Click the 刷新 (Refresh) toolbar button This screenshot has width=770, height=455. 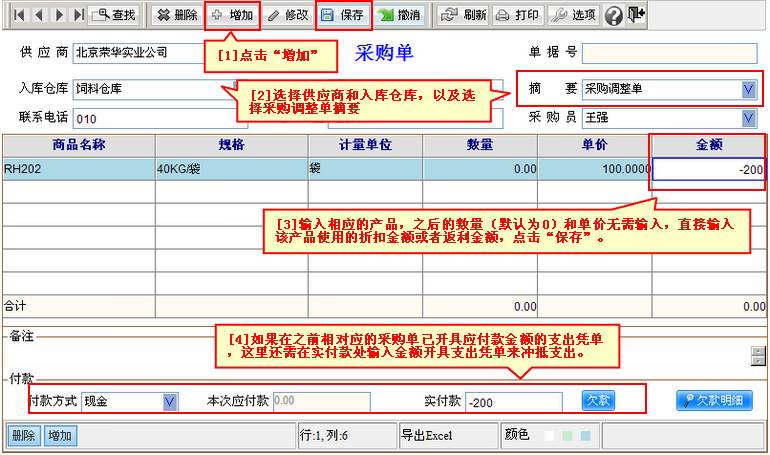464,15
